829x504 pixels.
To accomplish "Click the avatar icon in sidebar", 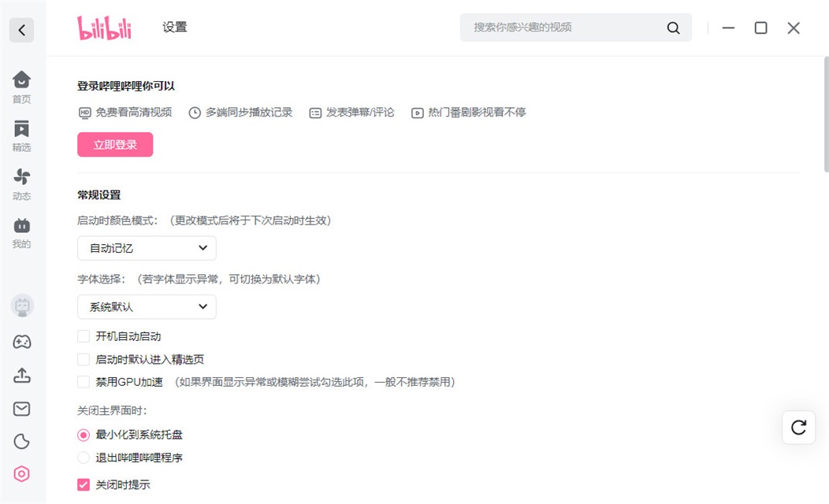I will point(22,306).
